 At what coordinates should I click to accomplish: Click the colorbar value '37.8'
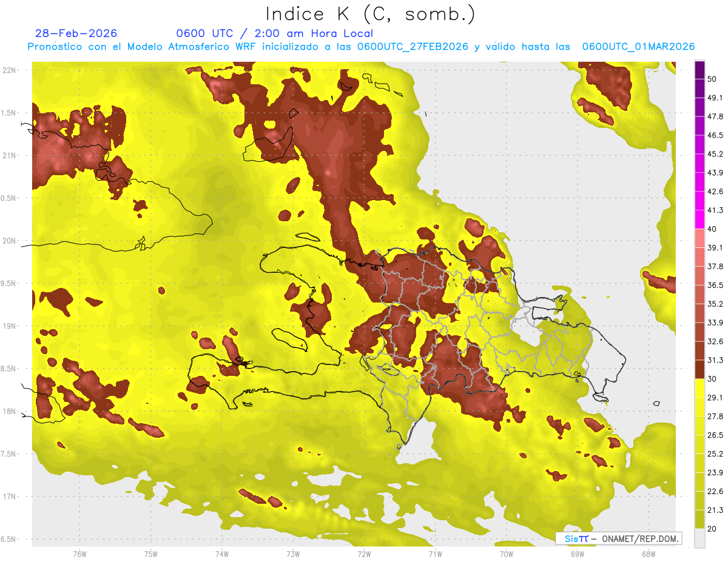[x=715, y=266]
